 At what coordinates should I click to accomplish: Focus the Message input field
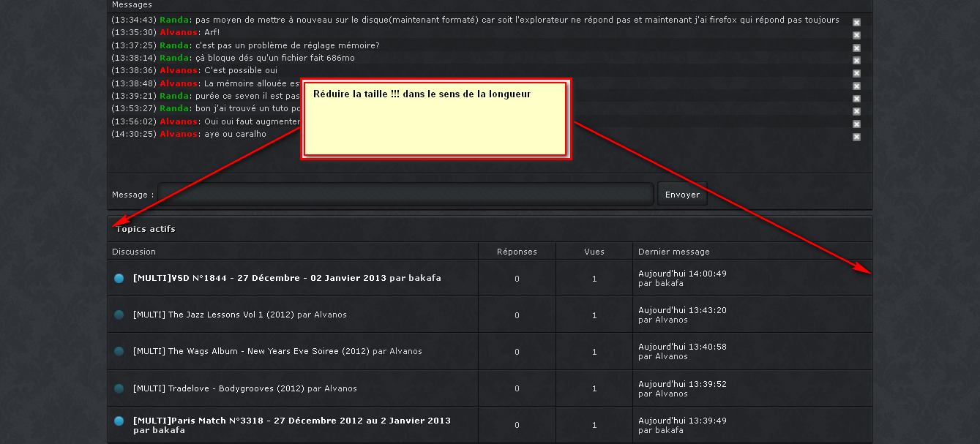[x=405, y=194]
